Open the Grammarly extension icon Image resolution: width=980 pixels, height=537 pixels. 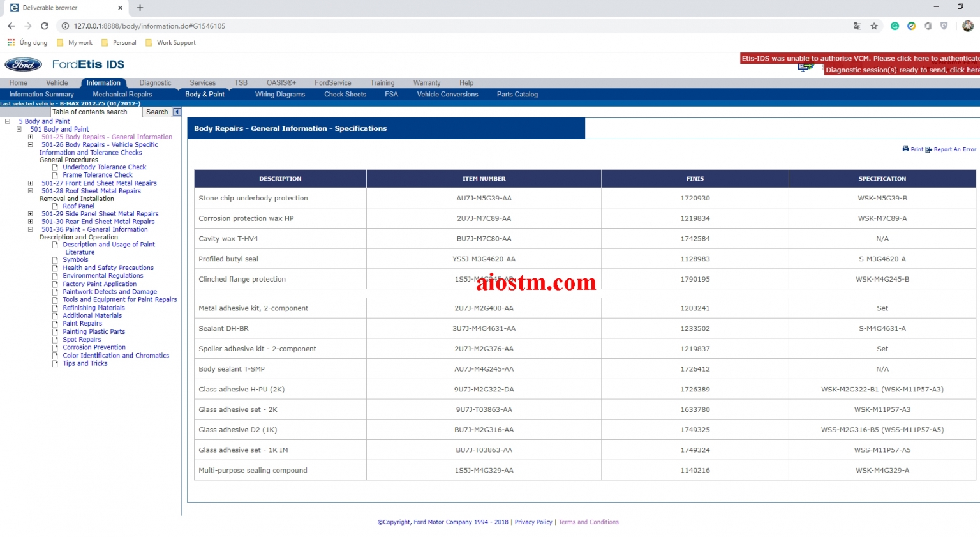pyautogui.click(x=895, y=26)
